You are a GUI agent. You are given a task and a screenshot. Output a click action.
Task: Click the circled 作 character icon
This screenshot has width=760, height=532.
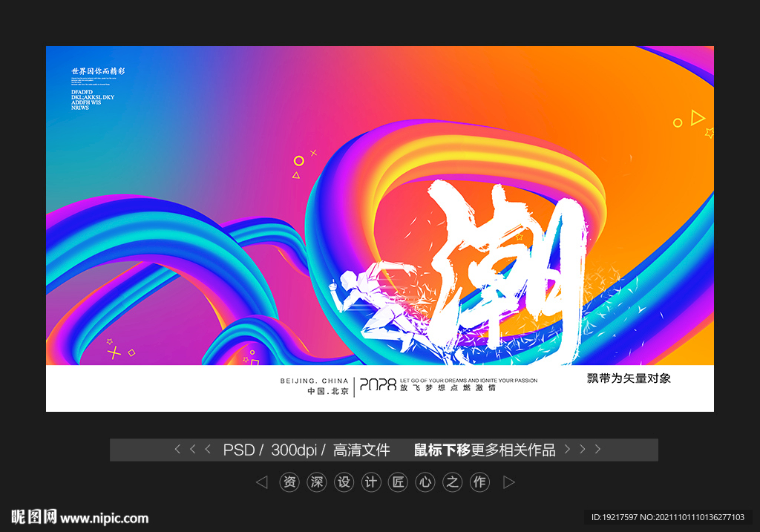tap(479, 482)
